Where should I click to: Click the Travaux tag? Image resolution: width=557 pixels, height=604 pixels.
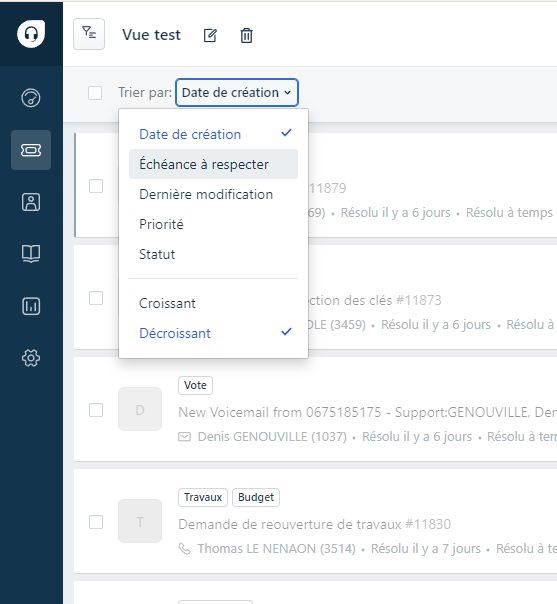point(203,497)
